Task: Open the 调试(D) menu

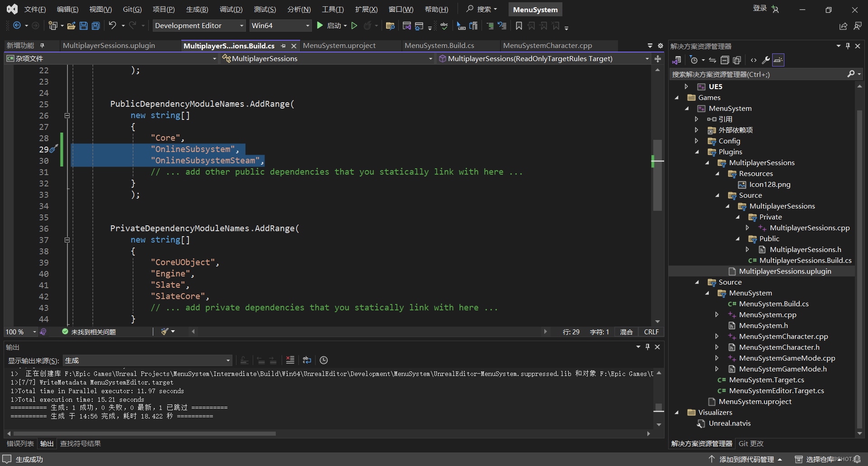Action: click(x=231, y=9)
